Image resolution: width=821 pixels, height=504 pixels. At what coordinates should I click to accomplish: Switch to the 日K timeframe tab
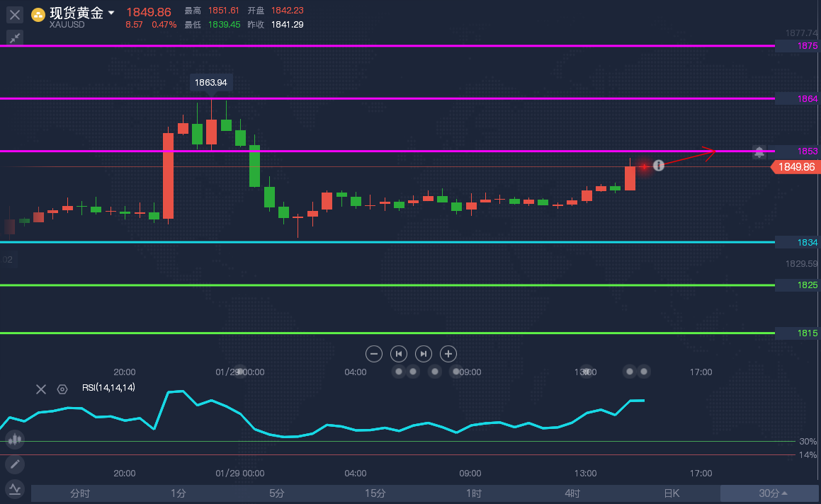pyautogui.click(x=672, y=493)
